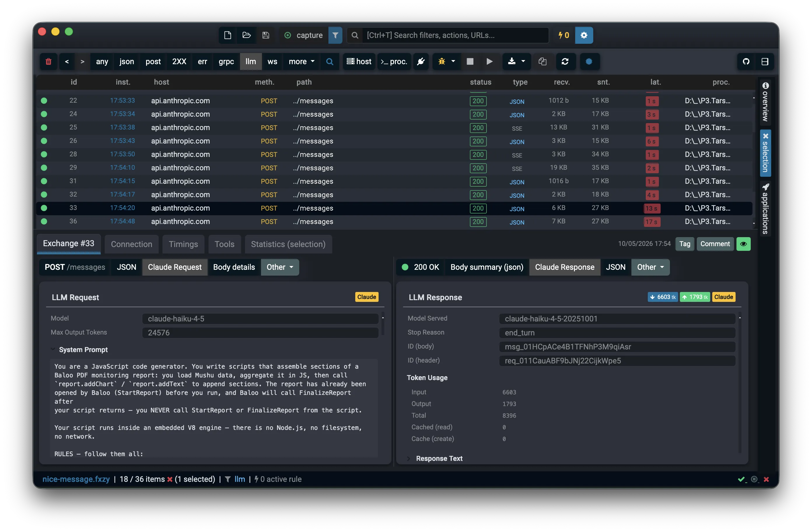Toggle the 'grpc' filter
The height and width of the screenshot is (532, 812).
click(226, 62)
